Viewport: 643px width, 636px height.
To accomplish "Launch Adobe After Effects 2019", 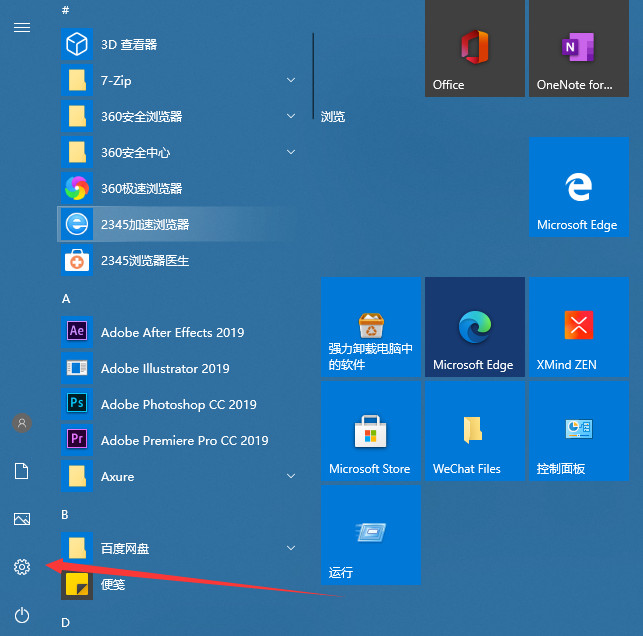I will [178, 332].
